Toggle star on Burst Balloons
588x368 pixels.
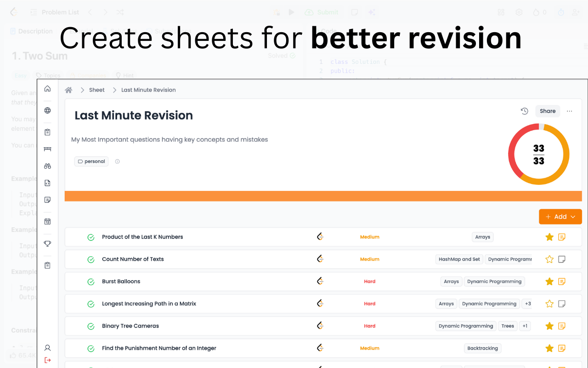(549, 282)
